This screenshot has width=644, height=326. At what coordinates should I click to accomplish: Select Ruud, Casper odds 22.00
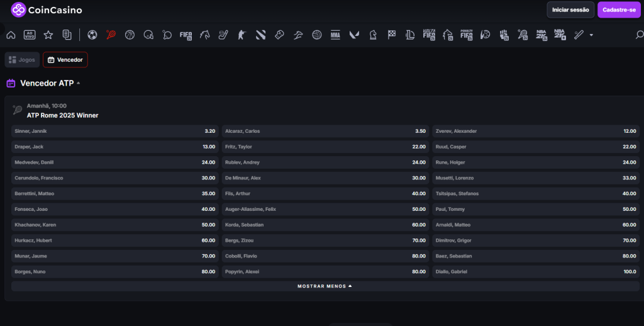pyautogui.click(x=536, y=147)
